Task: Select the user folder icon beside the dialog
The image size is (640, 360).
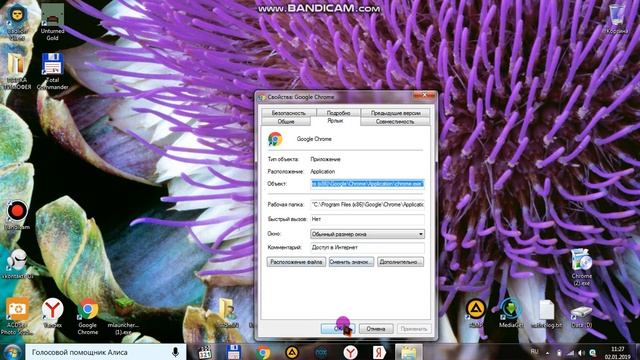Action: 228,313
